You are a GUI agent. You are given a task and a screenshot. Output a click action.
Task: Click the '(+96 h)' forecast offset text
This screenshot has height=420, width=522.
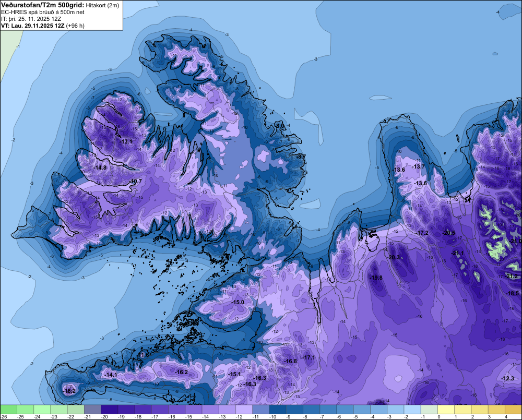[75, 26]
